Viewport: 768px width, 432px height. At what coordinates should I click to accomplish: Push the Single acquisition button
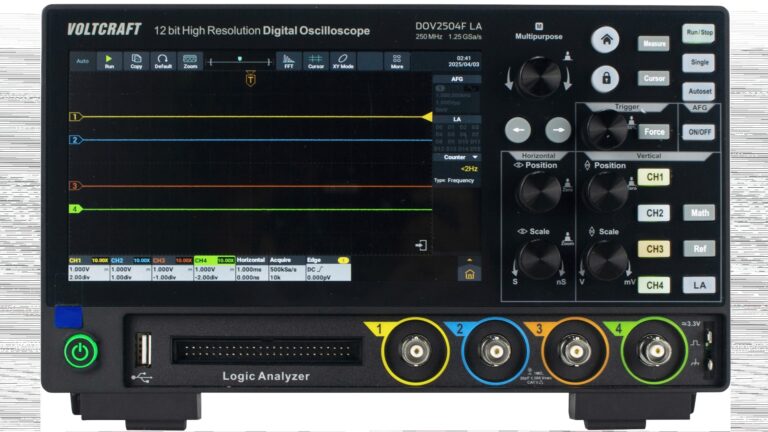pyautogui.click(x=698, y=63)
